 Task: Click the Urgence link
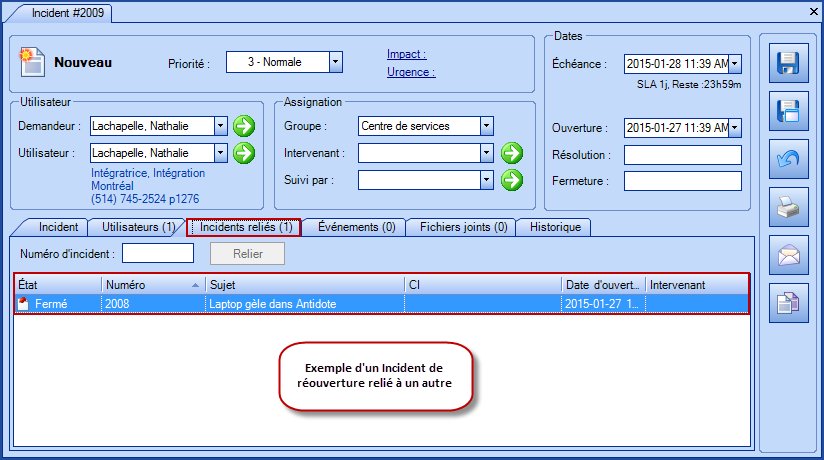coord(410,71)
